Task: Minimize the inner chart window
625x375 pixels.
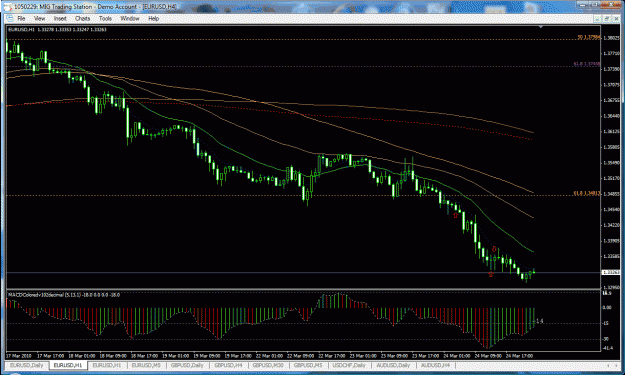Action: (597, 19)
